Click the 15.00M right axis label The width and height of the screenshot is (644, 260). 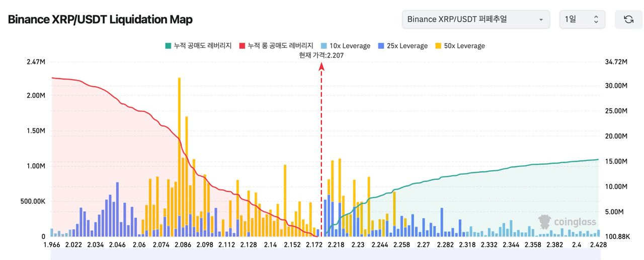point(615,161)
